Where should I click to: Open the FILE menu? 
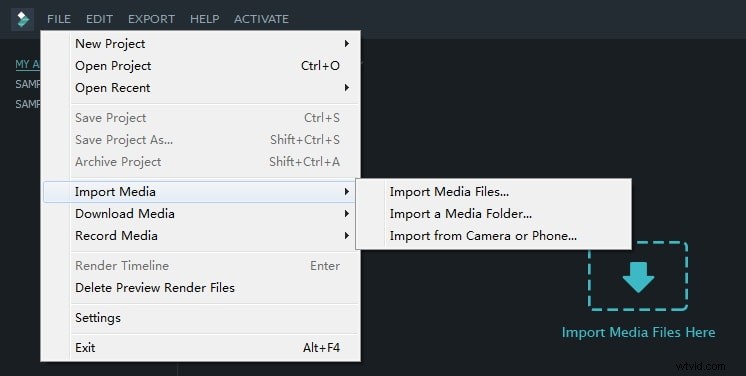[x=59, y=19]
